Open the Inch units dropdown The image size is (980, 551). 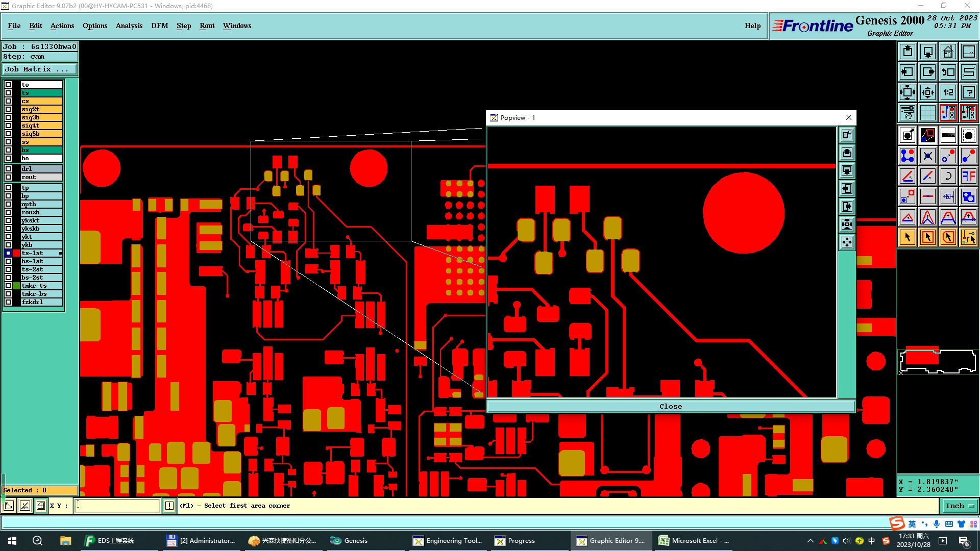(960, 506)
